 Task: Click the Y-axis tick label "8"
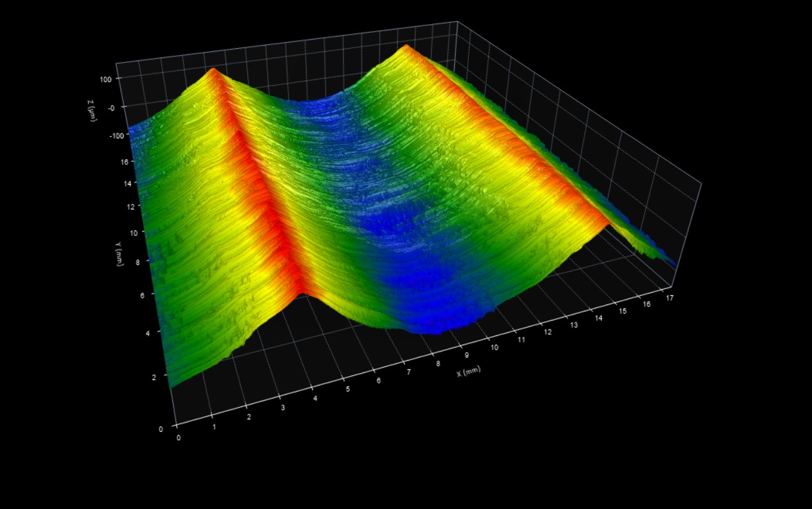(139, 262)
